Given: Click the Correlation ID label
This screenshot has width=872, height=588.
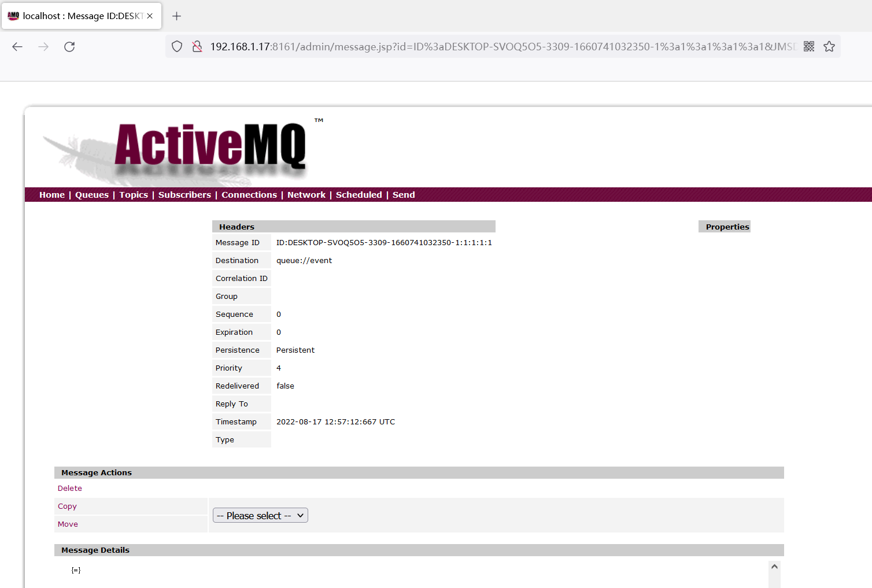Looking at the screenshot, I should 242,279.
